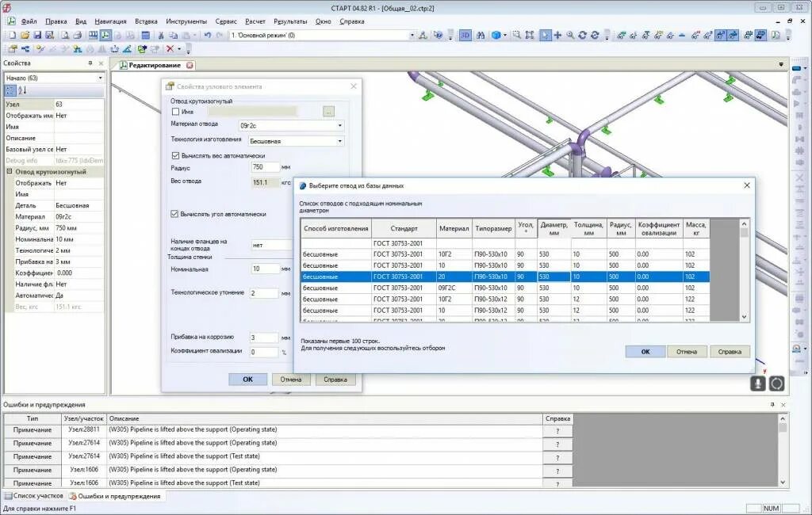Click the scissors cut icon
This screenshot has width=812, height=515.
click(x=160, y=35)
